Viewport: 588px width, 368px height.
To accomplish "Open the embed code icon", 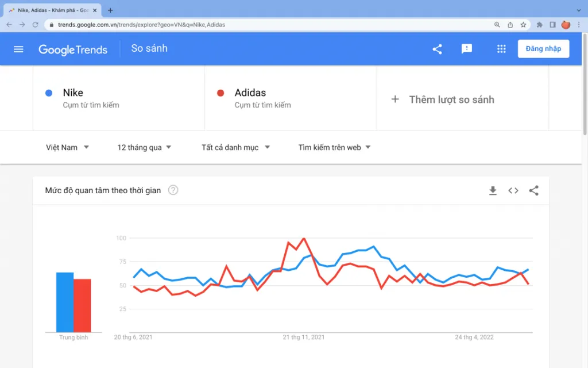I will [x=513, y=191].
